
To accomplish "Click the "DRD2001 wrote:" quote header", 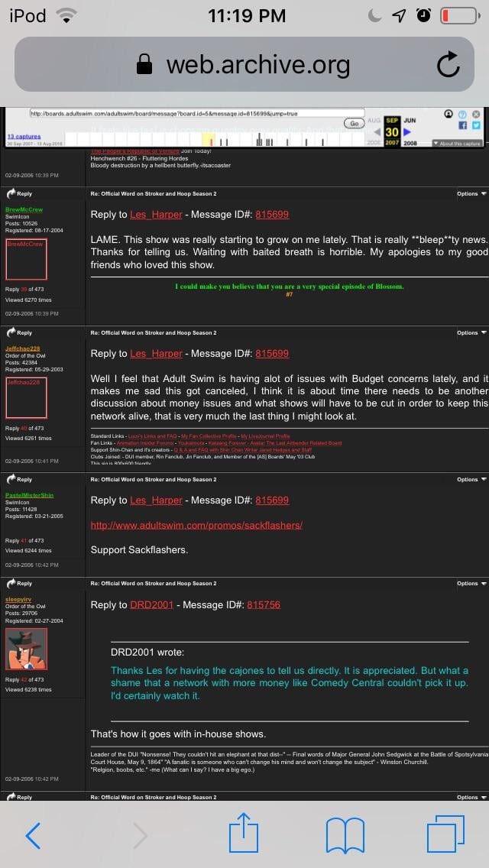I will click(x=147, y=652).
